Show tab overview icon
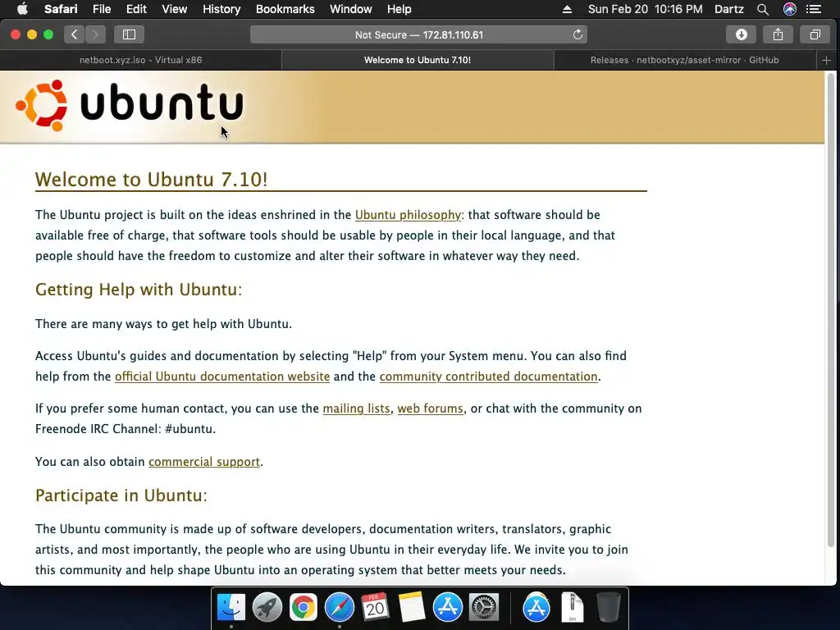This screenshot has height=630, width=840. point(815,34)
